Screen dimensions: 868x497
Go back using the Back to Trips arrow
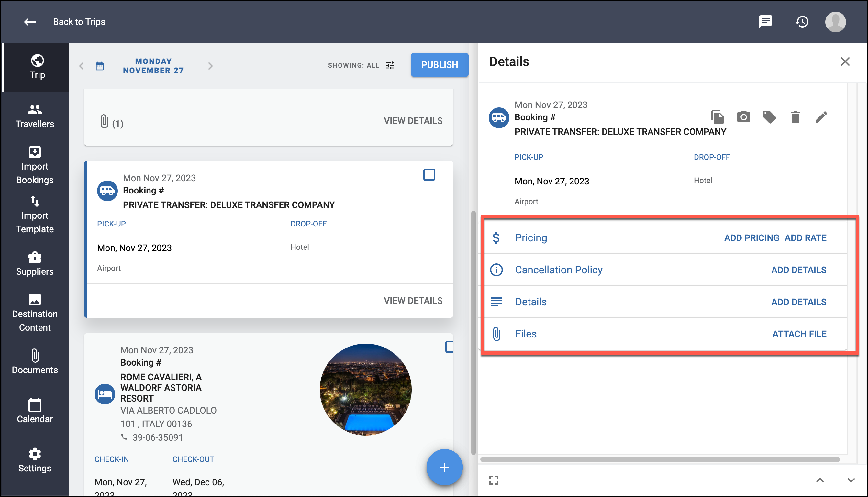click(x=30, y=22)
